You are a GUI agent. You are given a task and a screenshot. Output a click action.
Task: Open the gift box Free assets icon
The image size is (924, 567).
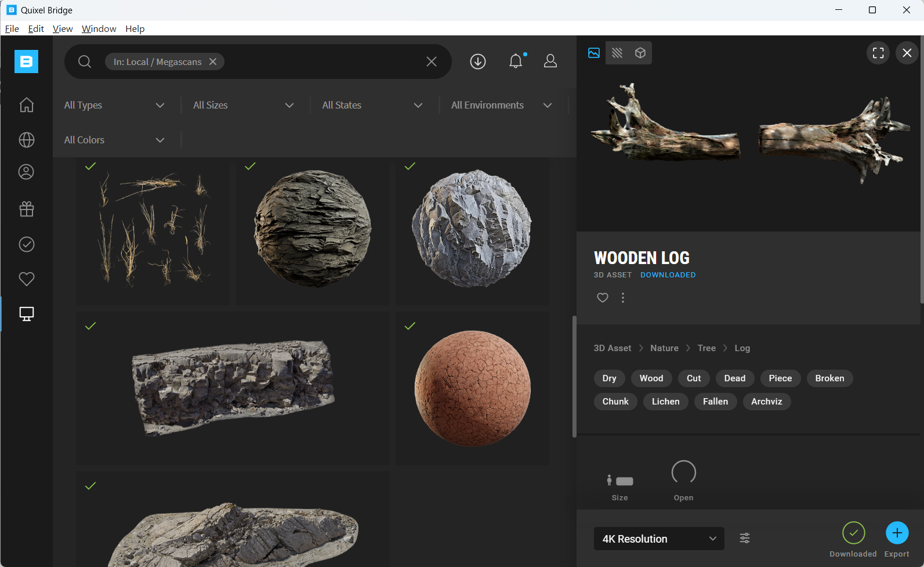[x=27, y=209]
